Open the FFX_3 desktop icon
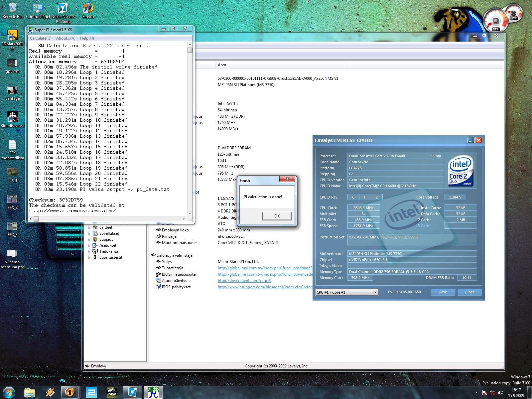 (x=12, y=229)
